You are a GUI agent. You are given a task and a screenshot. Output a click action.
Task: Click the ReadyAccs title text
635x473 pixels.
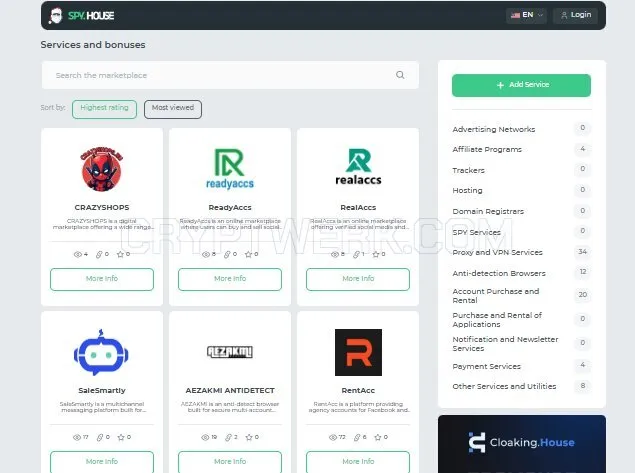coord(230,207)
